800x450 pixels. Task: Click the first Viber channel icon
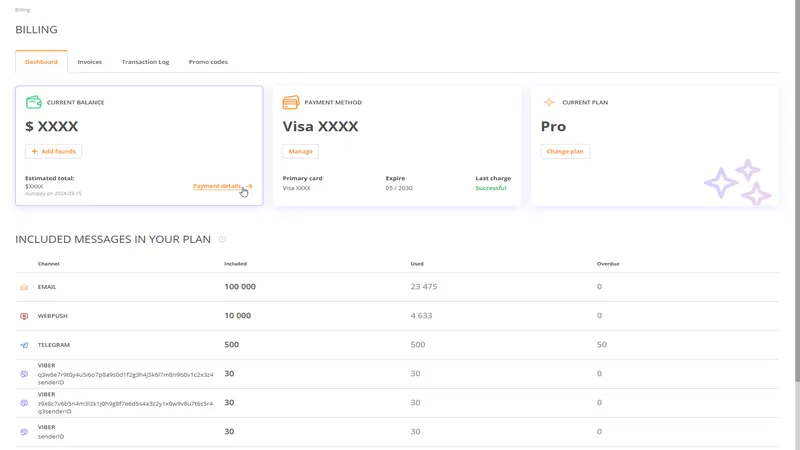pos(24,374)
